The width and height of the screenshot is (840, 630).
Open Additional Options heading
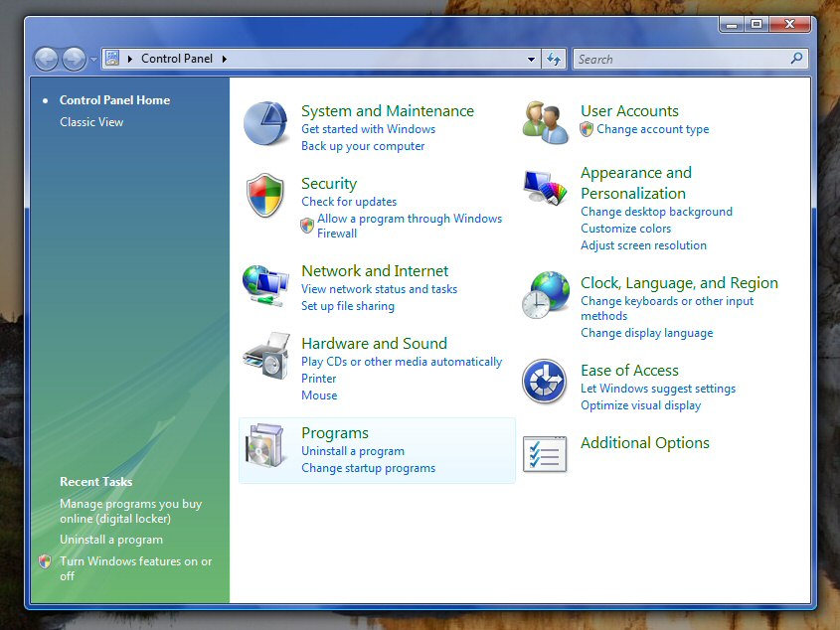pyautogui.click(x=645, y=443)
